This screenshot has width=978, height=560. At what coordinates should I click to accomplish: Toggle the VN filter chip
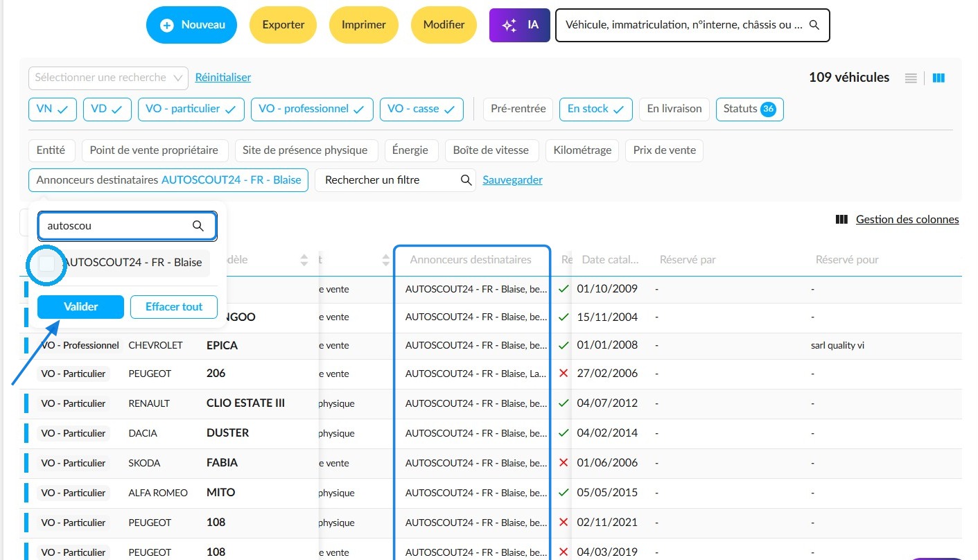53,110
